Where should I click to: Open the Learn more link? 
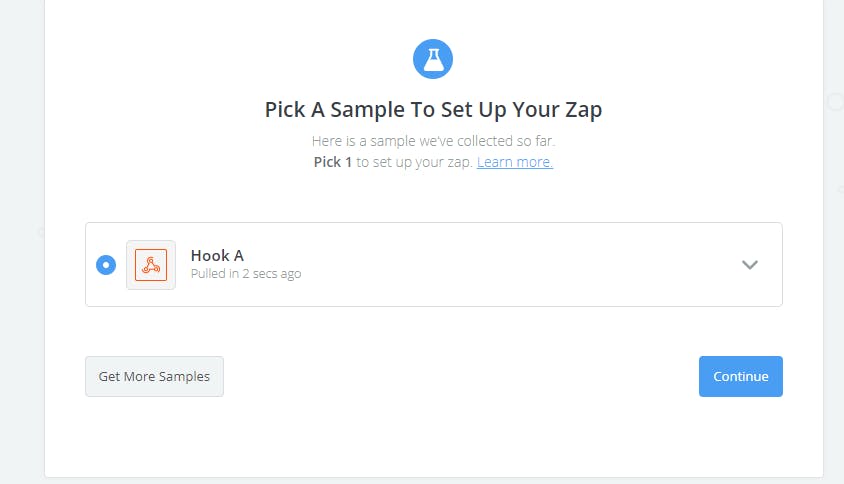[x=515, y=162]
